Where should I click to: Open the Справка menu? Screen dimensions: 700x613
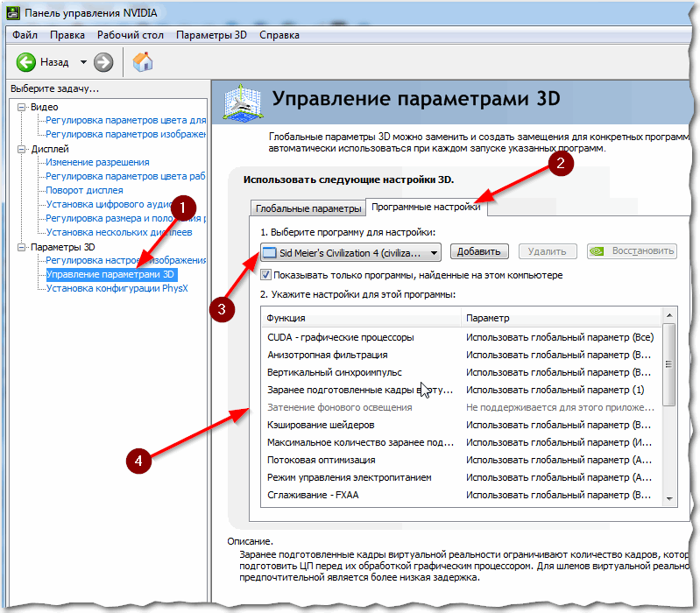279,35
